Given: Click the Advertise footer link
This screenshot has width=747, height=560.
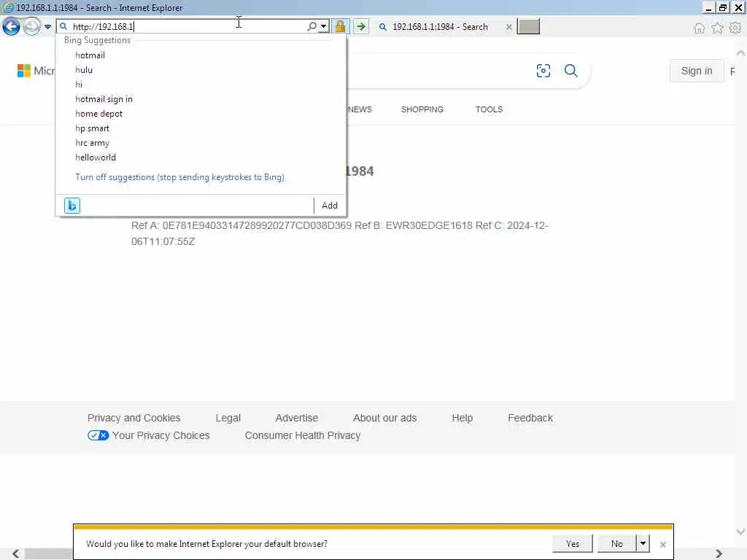Looking at the screenshot, I should tap(296, 418).
